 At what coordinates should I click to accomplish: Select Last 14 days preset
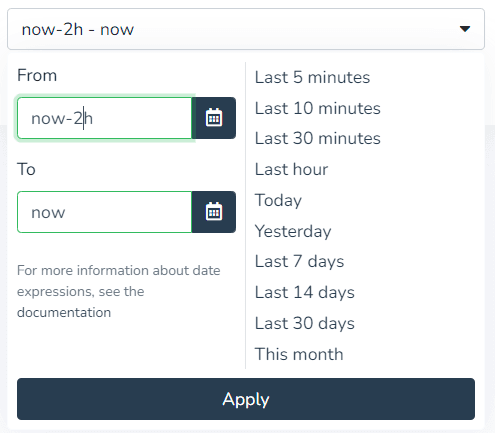pos(305,292)
